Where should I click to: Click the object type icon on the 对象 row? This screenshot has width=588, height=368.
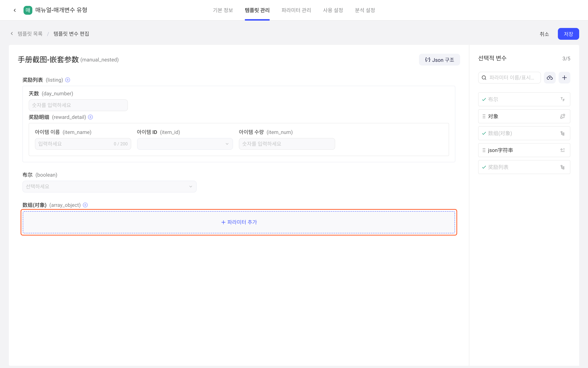point(562,116)
